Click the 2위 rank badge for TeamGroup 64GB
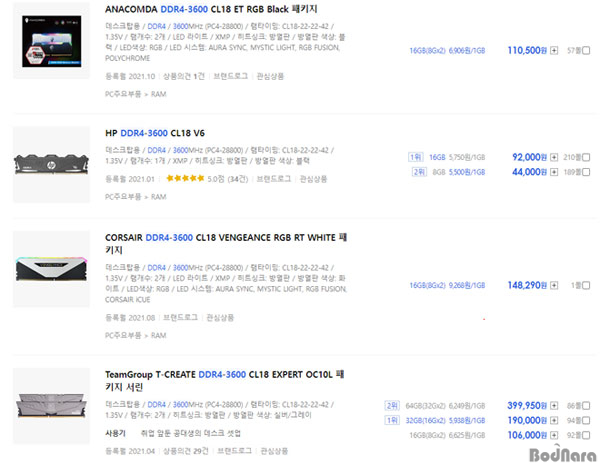Viewport: 600px width, 465px height. pos(393,406)
